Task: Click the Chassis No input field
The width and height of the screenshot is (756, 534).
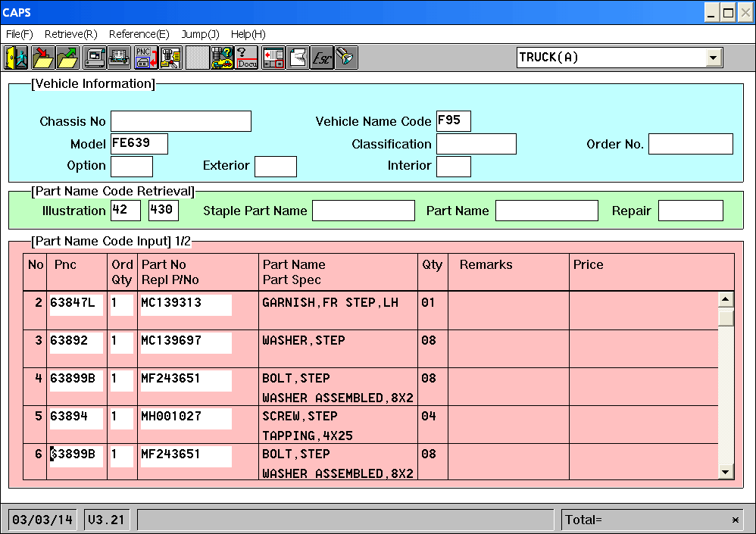Action: coord(181,121)
